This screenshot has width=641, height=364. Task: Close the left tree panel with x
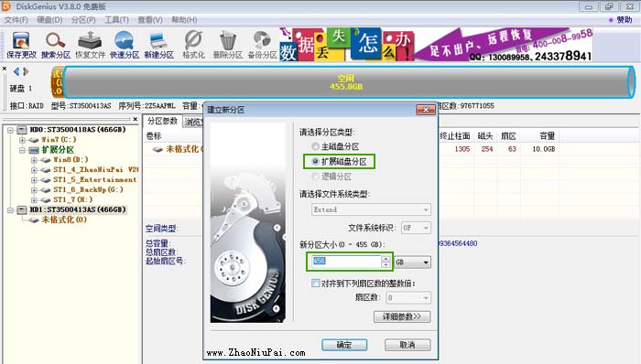[136, 119]
